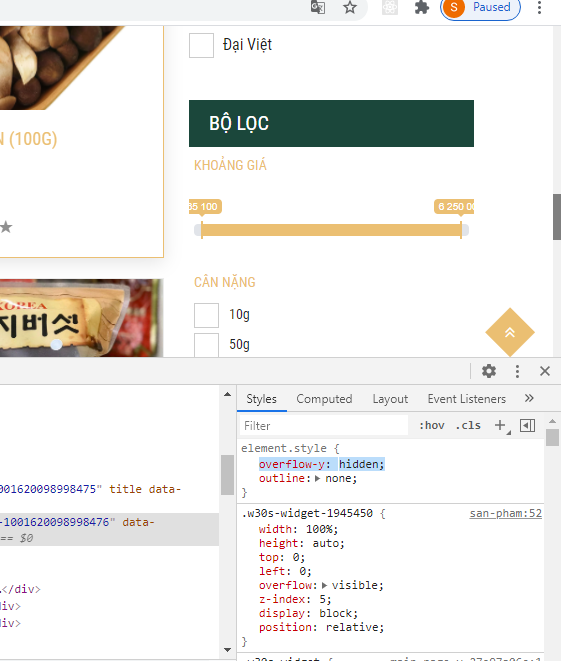
Task: Open DevTools three-dot customize menu
Action: tap(517, 371)
